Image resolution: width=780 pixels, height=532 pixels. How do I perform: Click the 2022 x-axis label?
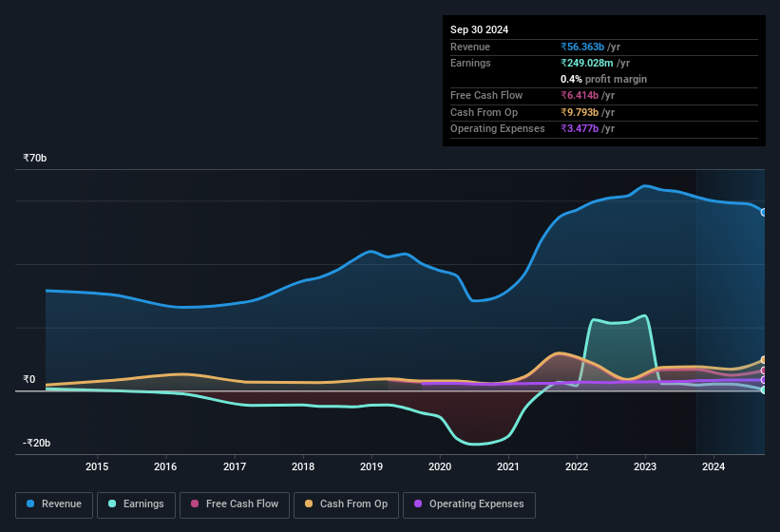tap(577, 466)
